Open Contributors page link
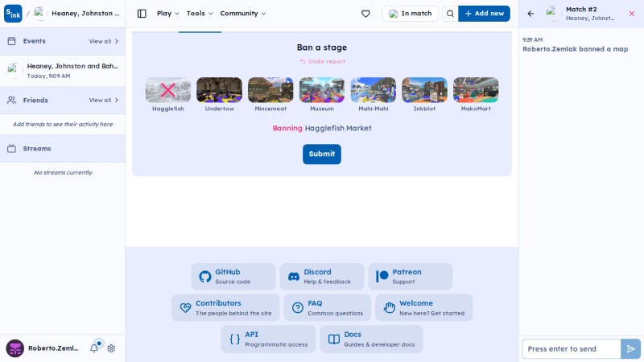 (225, 308)
